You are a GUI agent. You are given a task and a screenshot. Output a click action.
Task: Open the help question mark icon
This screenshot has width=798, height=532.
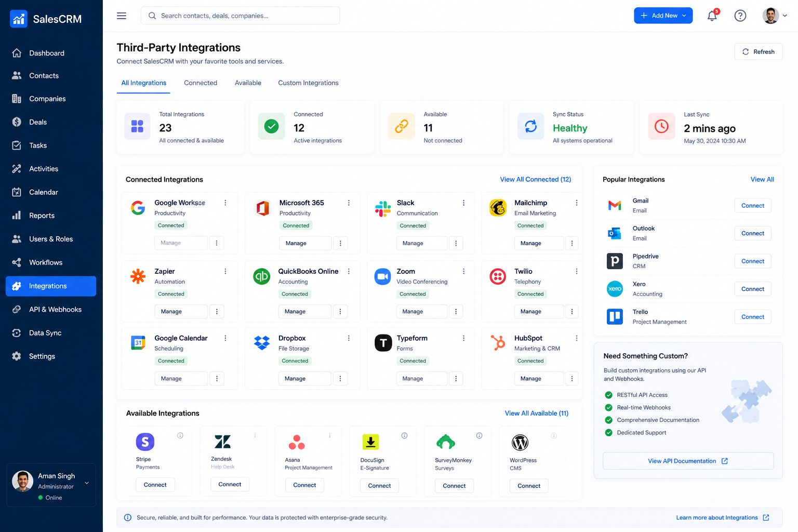coord(740,16)
